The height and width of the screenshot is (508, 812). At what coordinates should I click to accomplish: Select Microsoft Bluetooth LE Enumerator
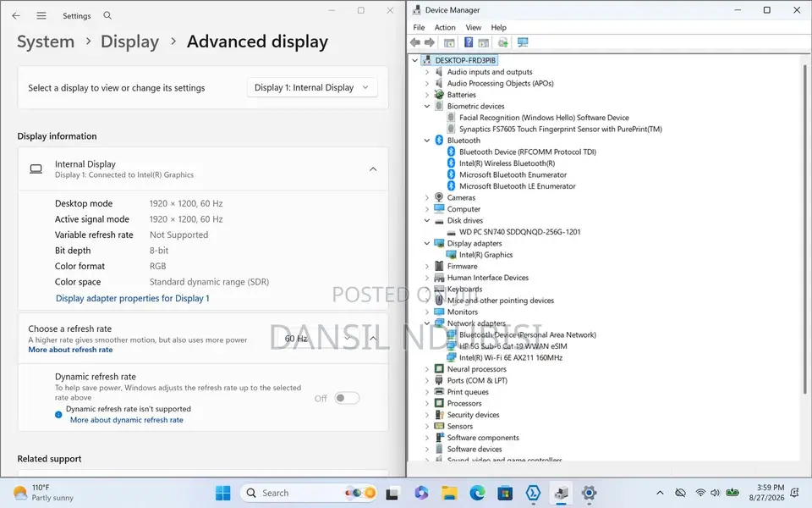(518, 186)
